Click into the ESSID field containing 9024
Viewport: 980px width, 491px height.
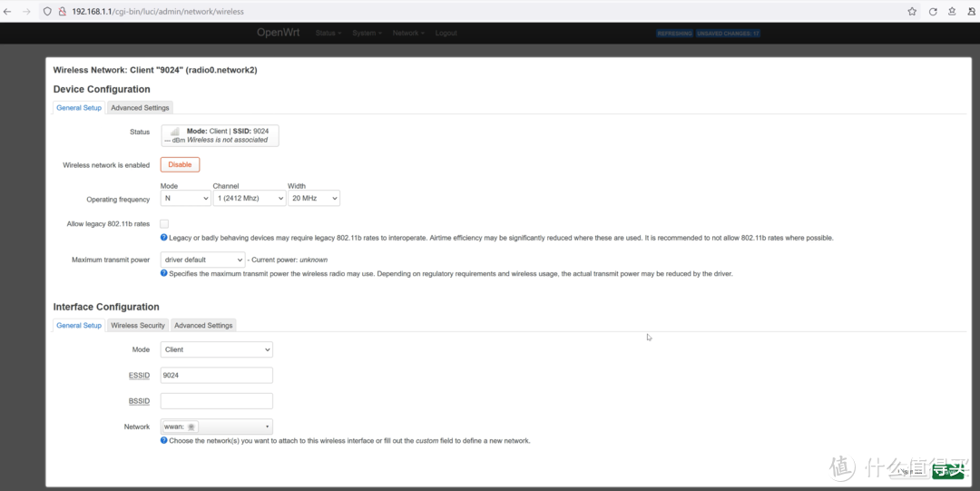(216, 376)
